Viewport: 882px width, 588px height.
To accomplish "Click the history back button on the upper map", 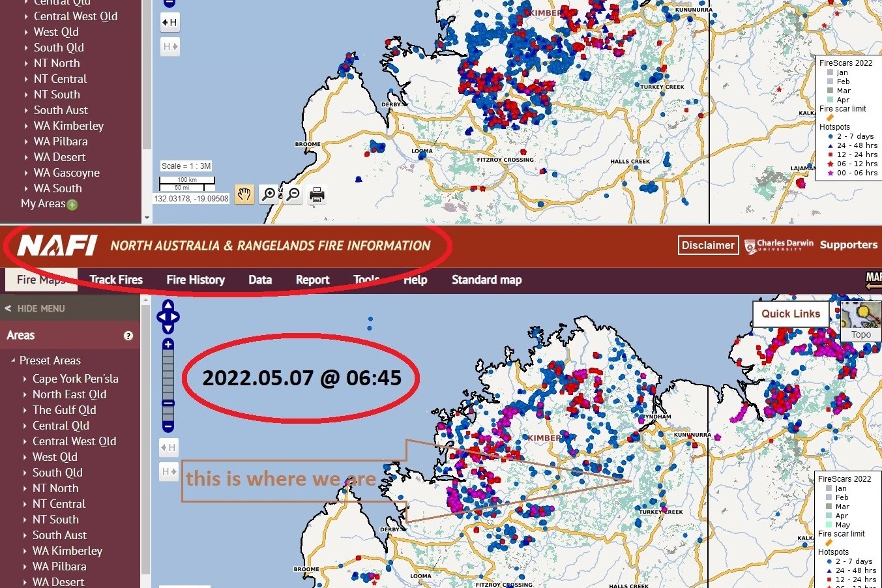I will tap(169, 22).
